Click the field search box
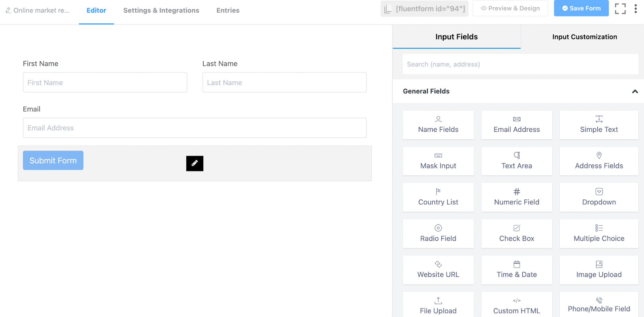644x317 pixels. coord(520,64)
